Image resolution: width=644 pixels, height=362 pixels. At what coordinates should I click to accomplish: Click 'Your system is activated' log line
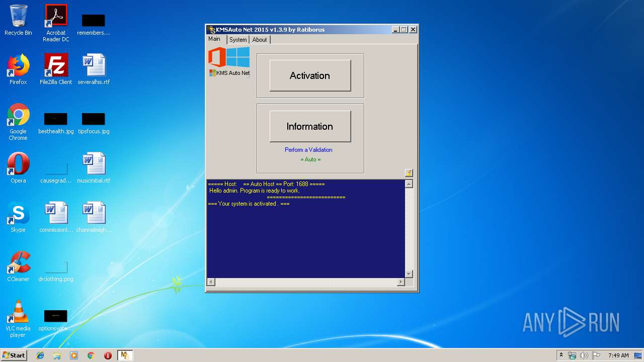coord(249,204)
